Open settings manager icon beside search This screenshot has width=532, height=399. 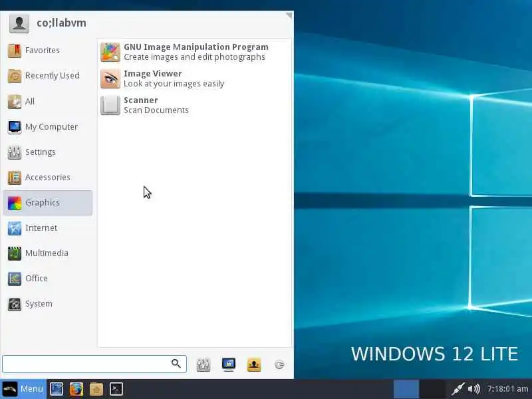pos(203,364)
